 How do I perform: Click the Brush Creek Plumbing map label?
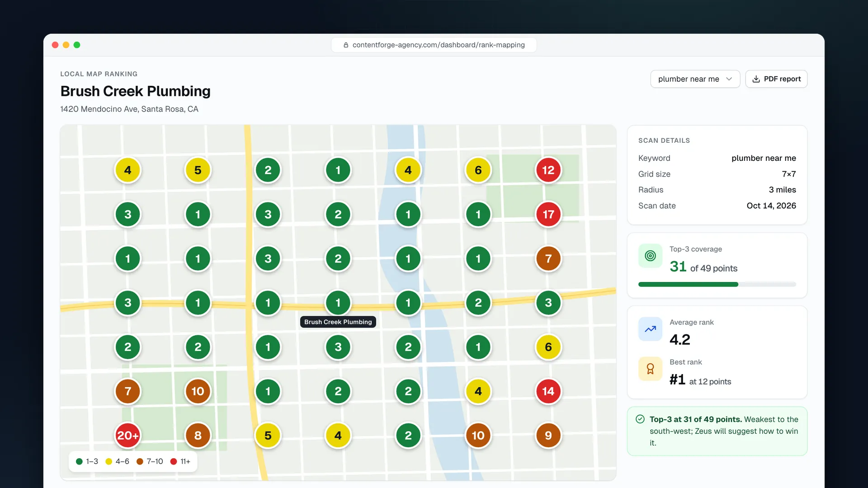point(338,322)
